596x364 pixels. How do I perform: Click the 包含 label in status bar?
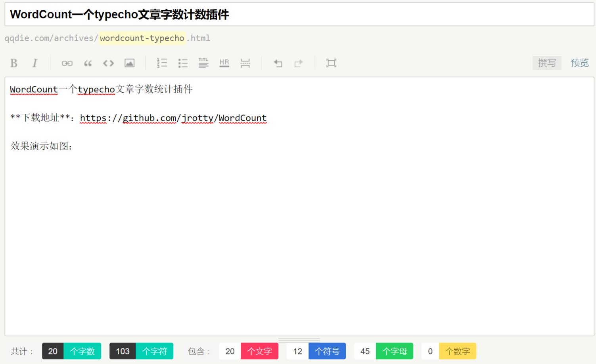click(x=199, y=351)
